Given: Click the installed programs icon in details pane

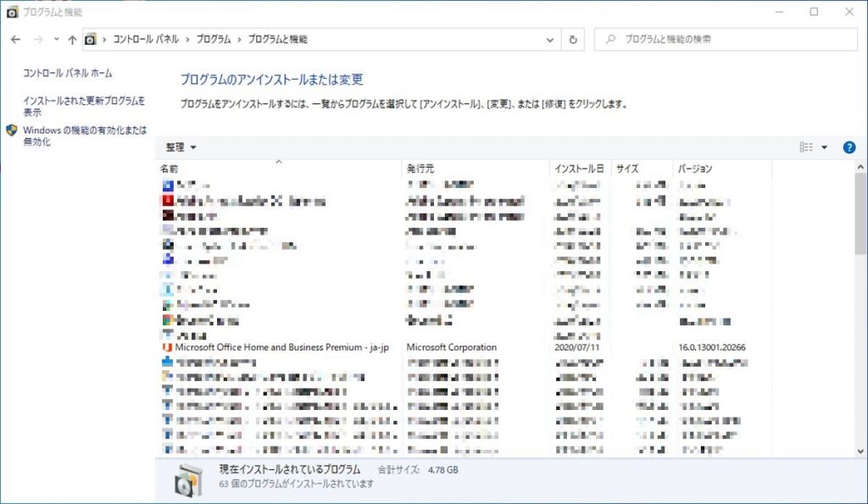Looking at the screenshot, I should [x=189, y=480].
